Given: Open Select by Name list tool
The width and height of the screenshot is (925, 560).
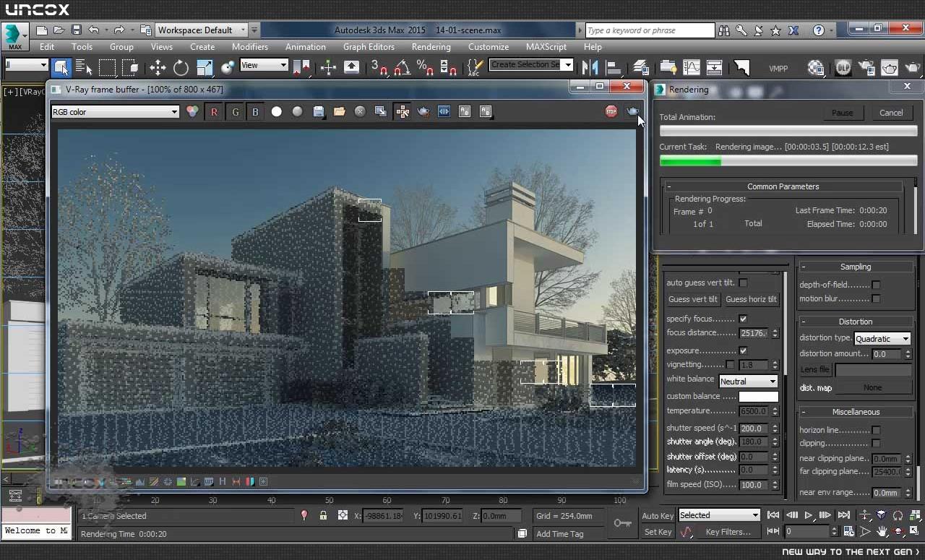Looking at the screenshot, I should click(84, 67).
